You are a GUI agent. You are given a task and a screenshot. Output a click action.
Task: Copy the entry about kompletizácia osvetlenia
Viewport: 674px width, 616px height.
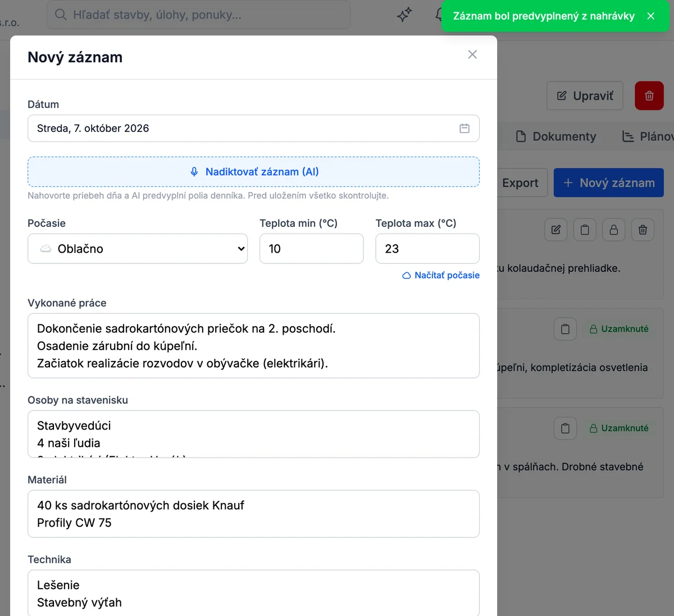(x=566, y=329)
